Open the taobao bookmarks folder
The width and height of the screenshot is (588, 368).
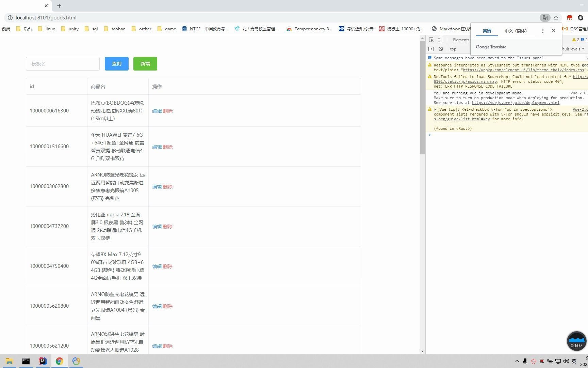[x=115, y=29]
